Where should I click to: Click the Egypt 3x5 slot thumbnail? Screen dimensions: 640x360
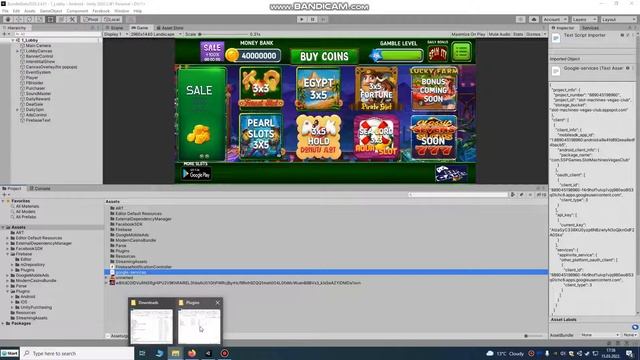click(x=318, y=89)
